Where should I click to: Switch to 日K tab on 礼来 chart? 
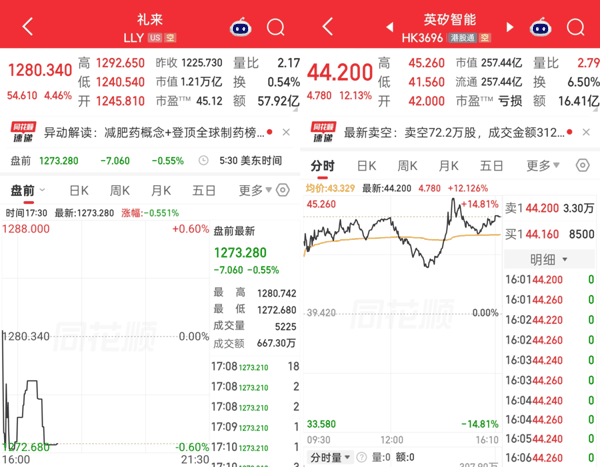pos(79,190)
